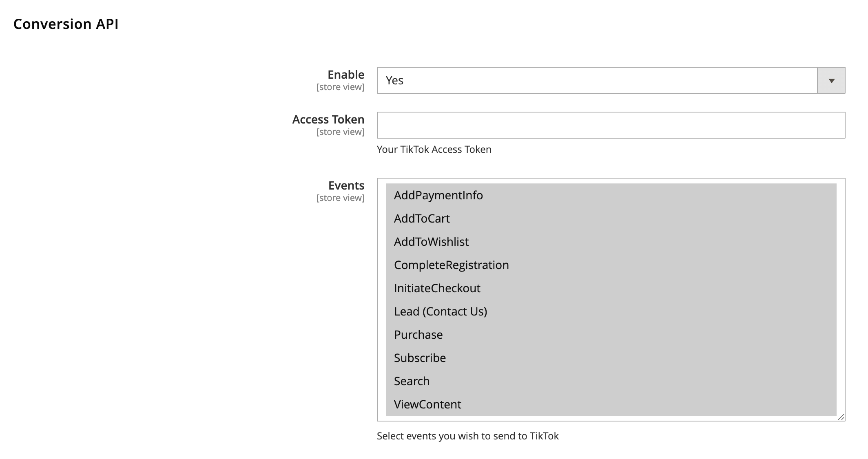Select ViewContent event option

tap(427, 404)
